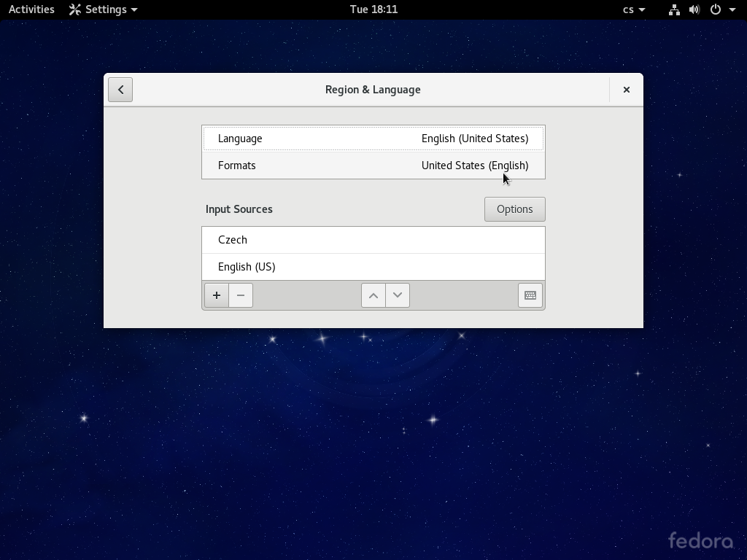Viewport: 747px width, 560px height.
Task: Open the Activities overview
Action: (31, 9)
